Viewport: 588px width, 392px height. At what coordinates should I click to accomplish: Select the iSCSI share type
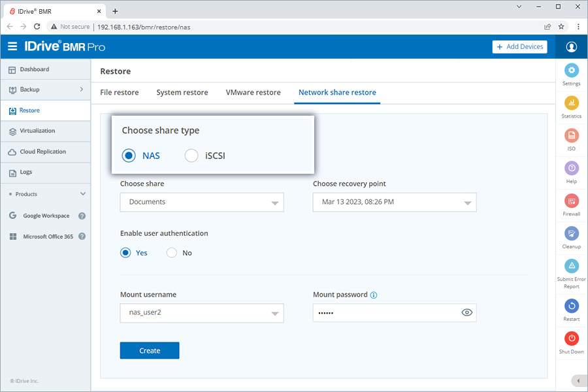191,155
